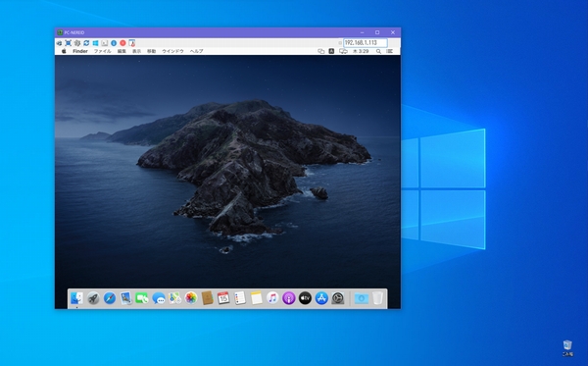
Task: Click the menu bar clock 木 3:29
Action: (361, 51)
